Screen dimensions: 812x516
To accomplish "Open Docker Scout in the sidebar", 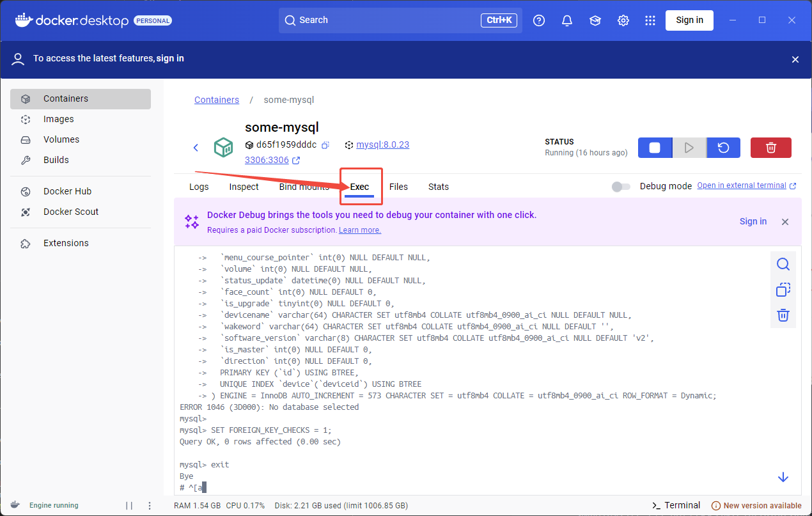I will tap(81, 212).
